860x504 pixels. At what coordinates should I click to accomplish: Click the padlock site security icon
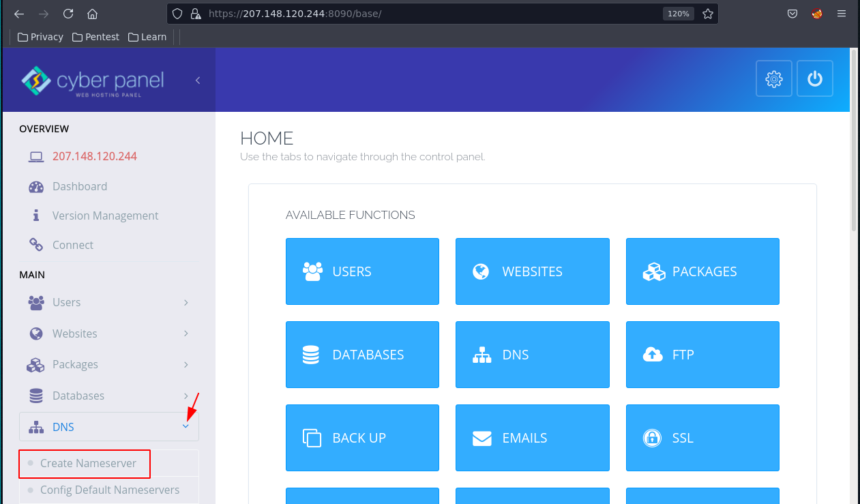[196, 14]
